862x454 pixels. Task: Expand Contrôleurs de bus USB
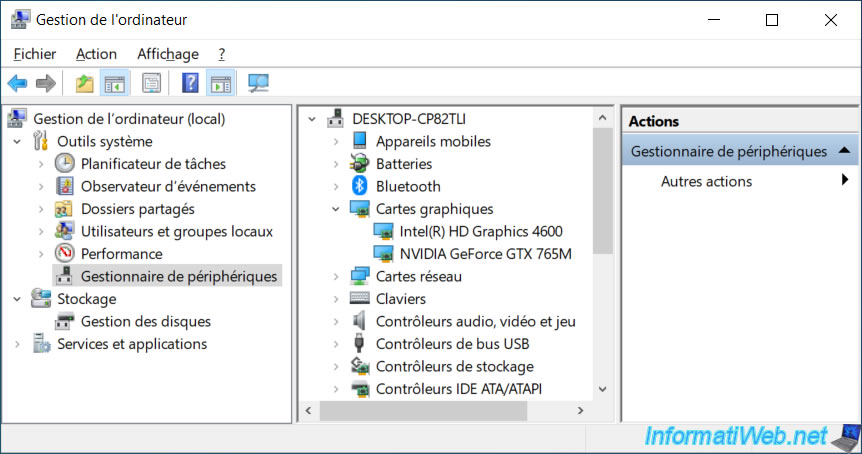(x=336, y=344)
